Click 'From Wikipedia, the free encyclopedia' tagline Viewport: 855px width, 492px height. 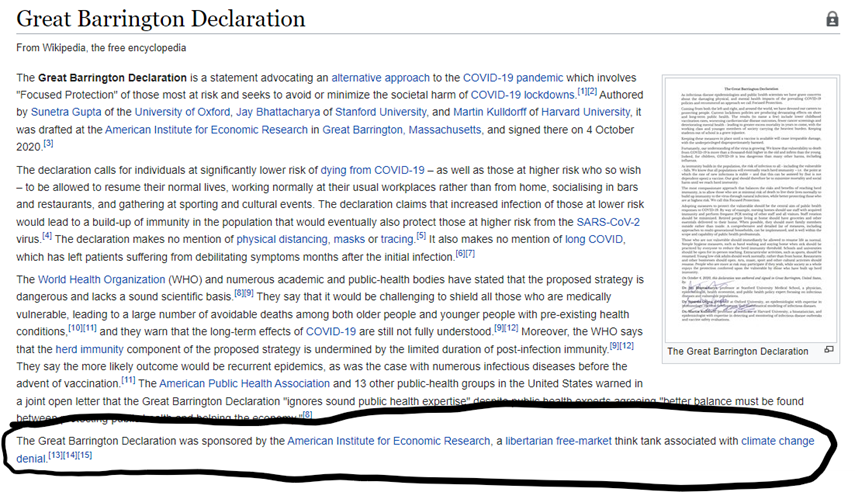point(101,48)
